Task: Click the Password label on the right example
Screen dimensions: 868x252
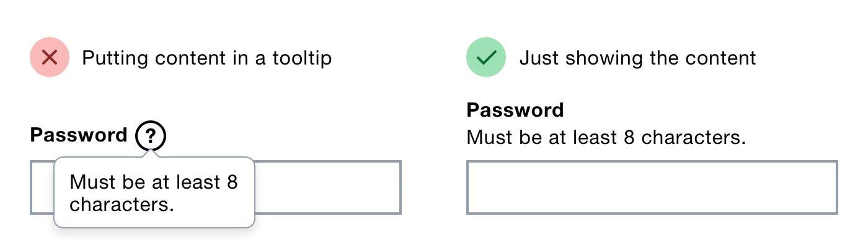Action: pyautogui.click(x=515, y=110)
